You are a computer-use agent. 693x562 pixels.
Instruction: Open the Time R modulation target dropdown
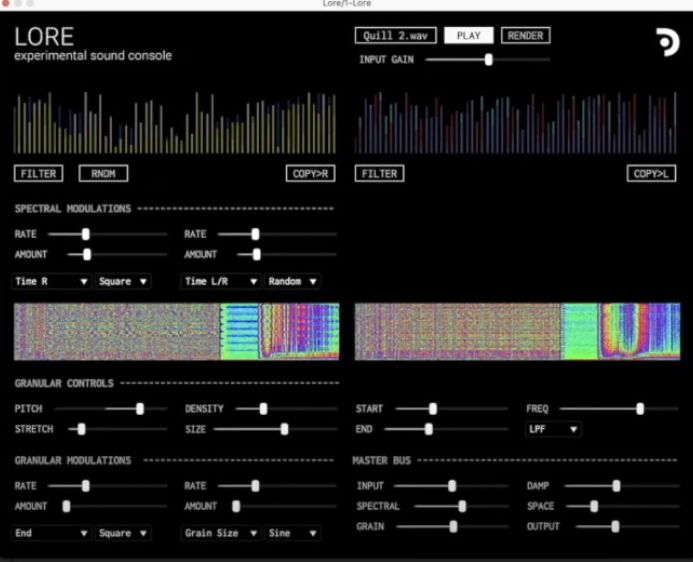coord(52,282)
